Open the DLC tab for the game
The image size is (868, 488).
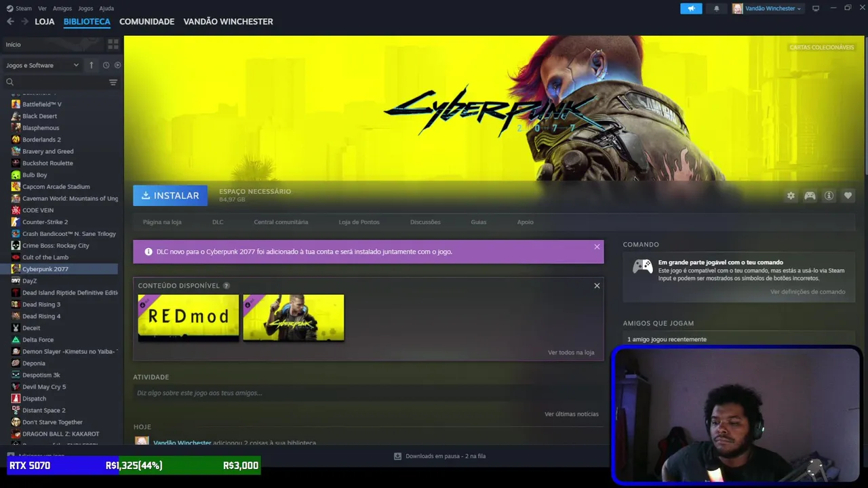coord(218,222)
